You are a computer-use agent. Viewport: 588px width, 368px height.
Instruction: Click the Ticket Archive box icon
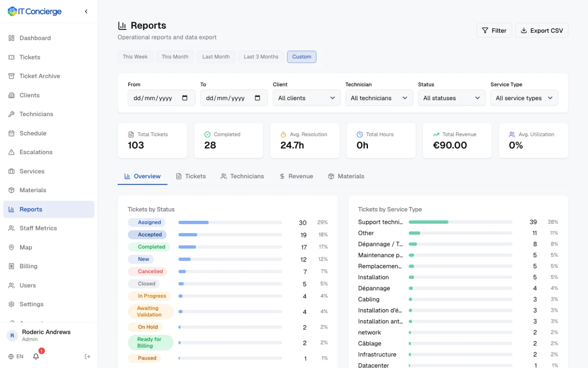(x=11, y=76)
